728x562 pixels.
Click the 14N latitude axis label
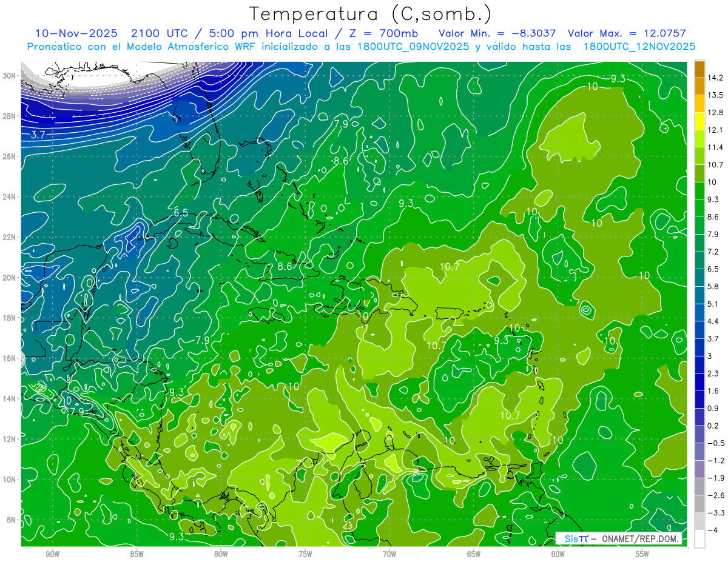pyautogui.click(x=10, y=399)
